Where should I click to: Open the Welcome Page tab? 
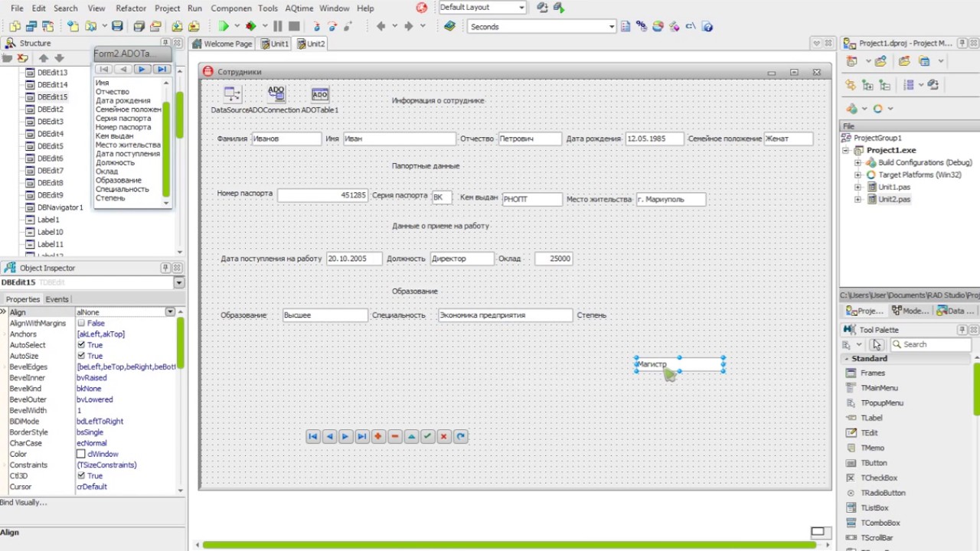pos(223,44)
